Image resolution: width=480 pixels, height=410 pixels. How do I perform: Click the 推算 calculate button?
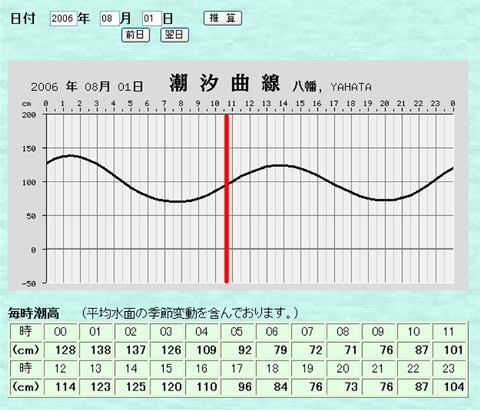coord(222,18)
